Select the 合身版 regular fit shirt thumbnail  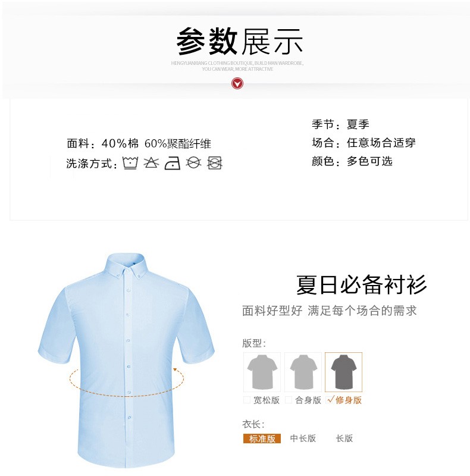click(x=303, y=372)
